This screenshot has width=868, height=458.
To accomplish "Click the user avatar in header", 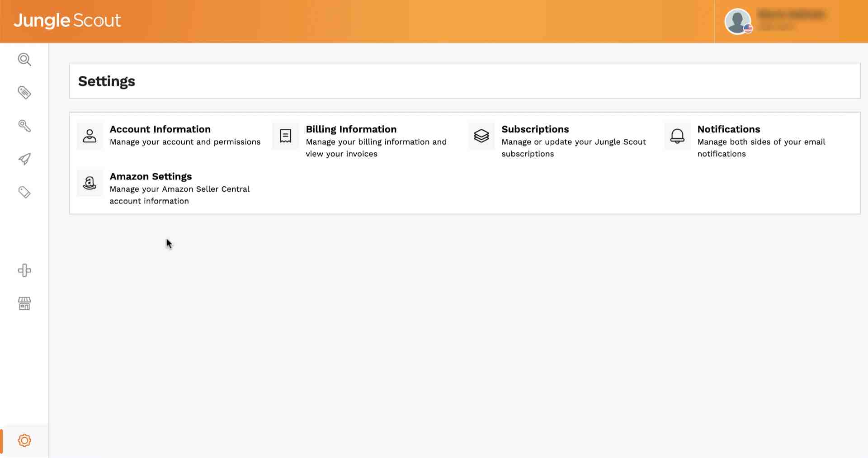I will pyautogui.click(x=737, y=21).
